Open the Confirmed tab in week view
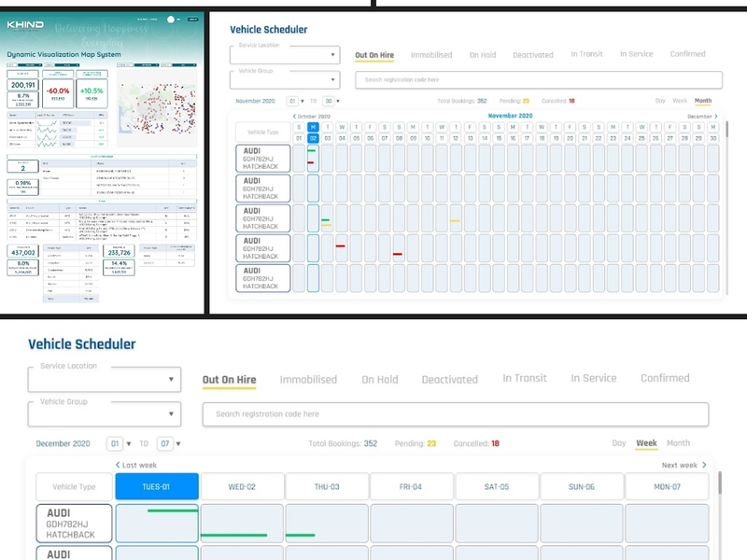This screenshot has height=560, width=747. [x=665, y=378]
